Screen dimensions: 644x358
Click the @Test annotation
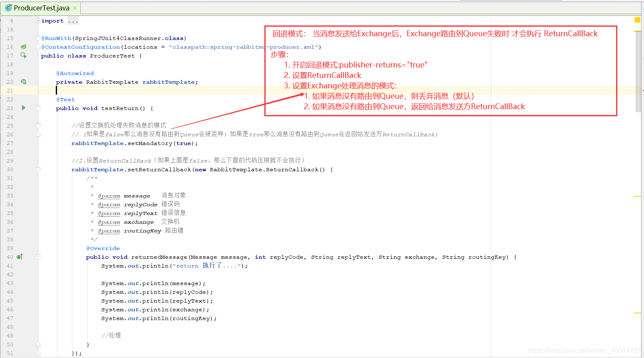66,99
